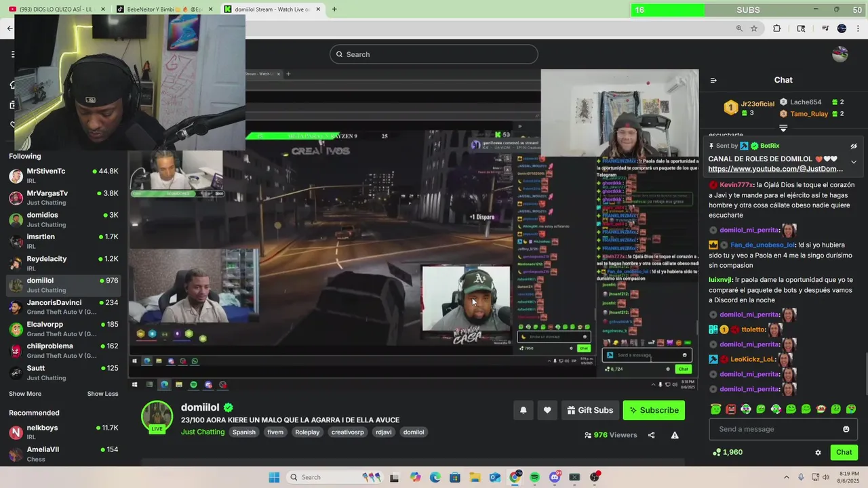This screenshot has height=488, width=868.
Task: Click the bookmark star icon in address bar
Action: 754,28
